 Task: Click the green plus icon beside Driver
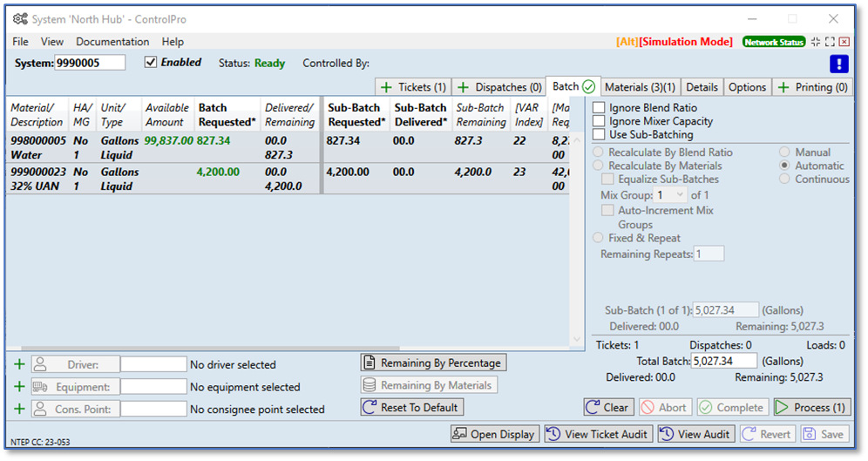click(x=19, y=364)
